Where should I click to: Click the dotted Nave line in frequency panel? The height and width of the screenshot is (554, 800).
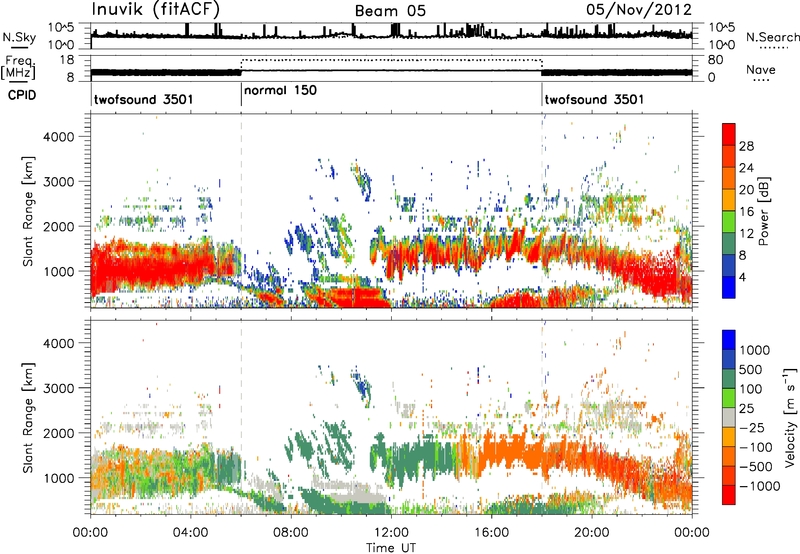point(391,60)
